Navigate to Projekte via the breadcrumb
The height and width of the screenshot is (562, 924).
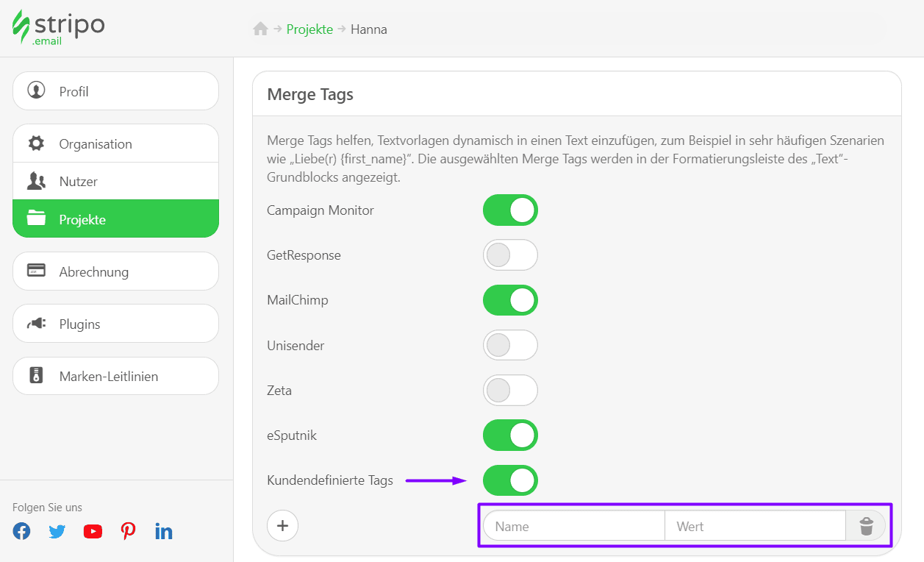click(x=309, y=29)
